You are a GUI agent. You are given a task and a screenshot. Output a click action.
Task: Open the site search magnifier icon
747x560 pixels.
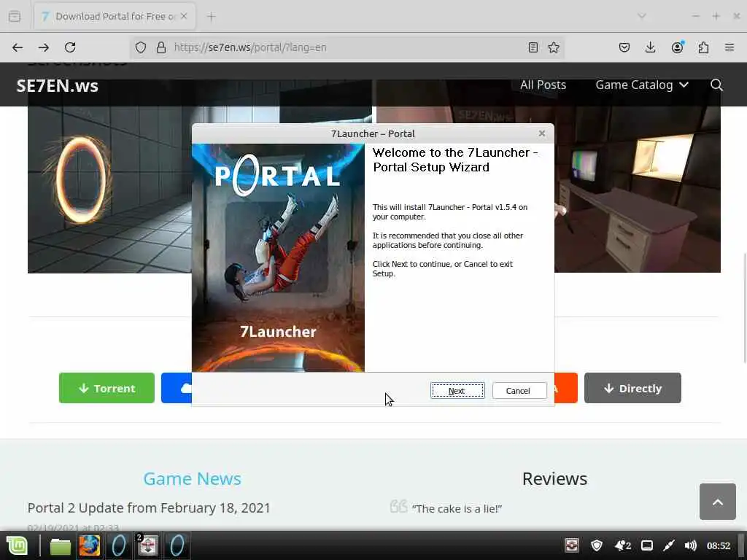coord(716,85)
